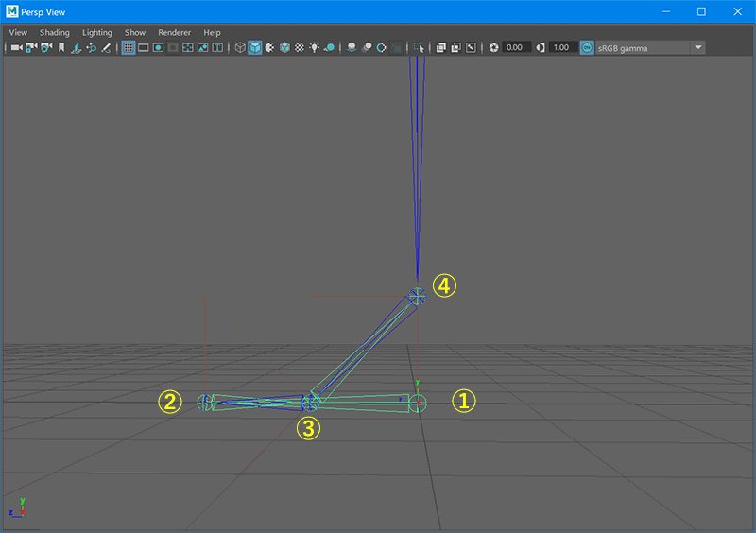Click the Use All Lights bulb icon

coord(315,47)
